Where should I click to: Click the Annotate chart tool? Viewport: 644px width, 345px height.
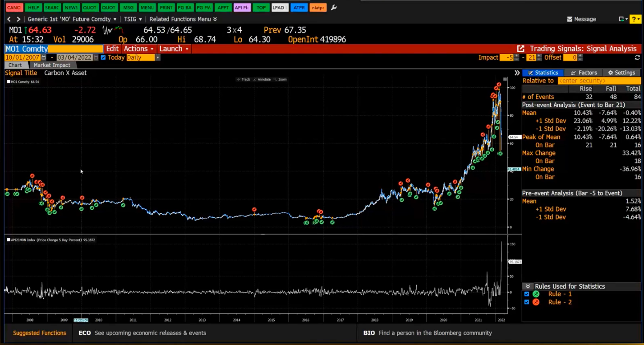tap(262, 79)
